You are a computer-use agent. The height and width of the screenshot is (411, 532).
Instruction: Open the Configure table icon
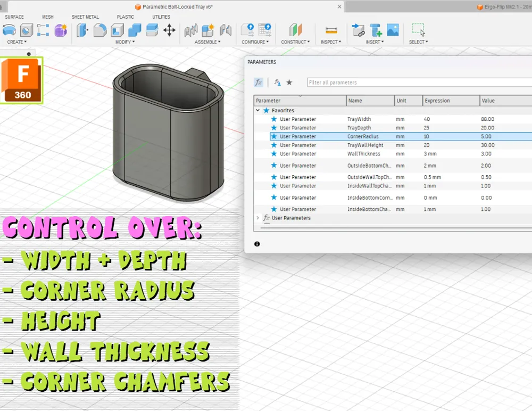point(264,30)
